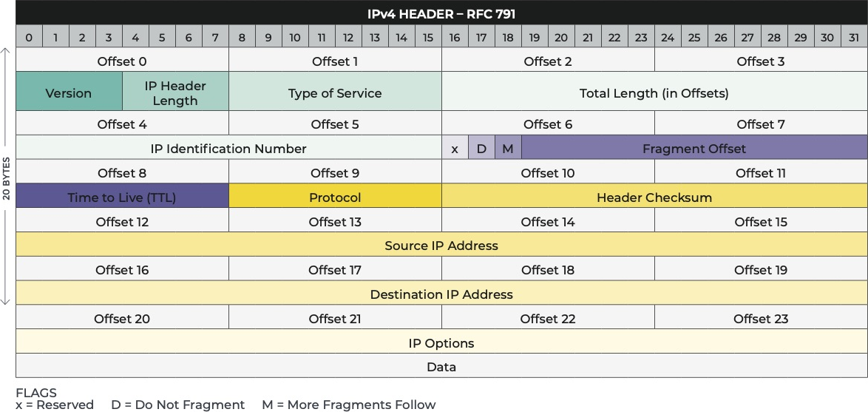Click the IPv4 HEADER – RFC 791 title bar
Image resolution: width=868 pixels, height=412 pixels.
click(441, 14)
